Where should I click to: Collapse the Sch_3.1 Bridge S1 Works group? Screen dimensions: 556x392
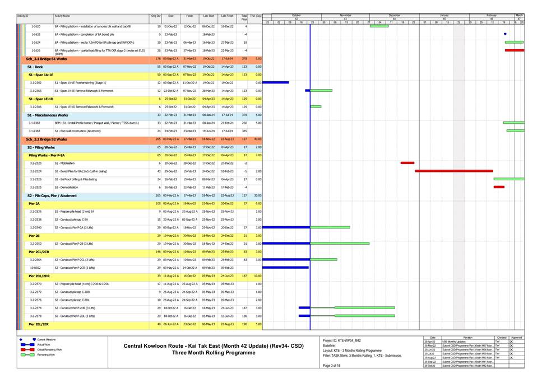coord(46,58)
